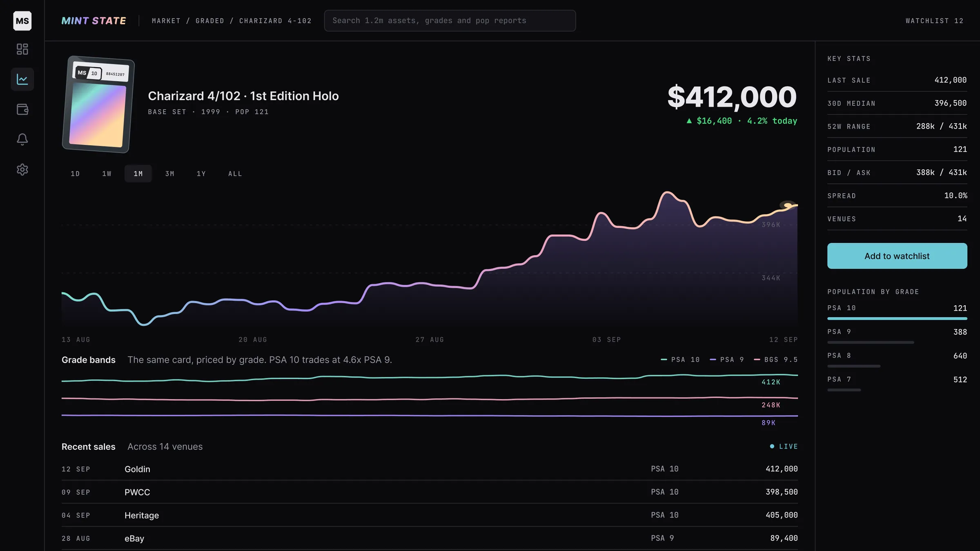Toggle the PSA 9 legend series
This screenshot has width=980, height=551.
pyautogui.click(x=727, y=360)
